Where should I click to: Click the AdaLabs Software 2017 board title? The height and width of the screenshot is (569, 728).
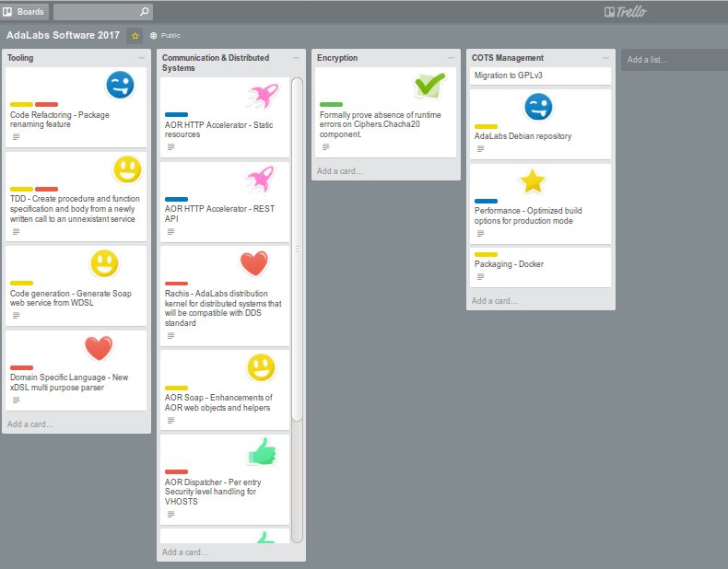coord(64,35)
